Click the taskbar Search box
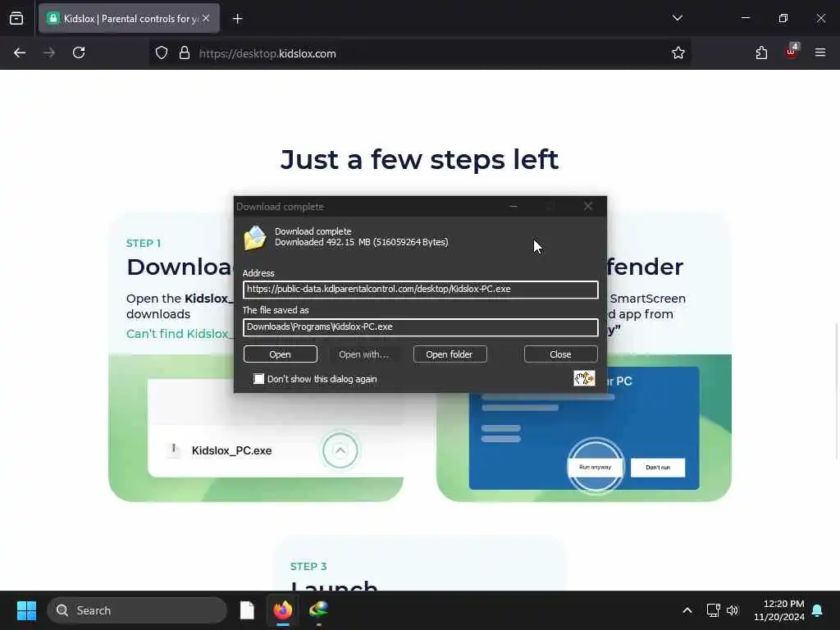 (137, 610)
